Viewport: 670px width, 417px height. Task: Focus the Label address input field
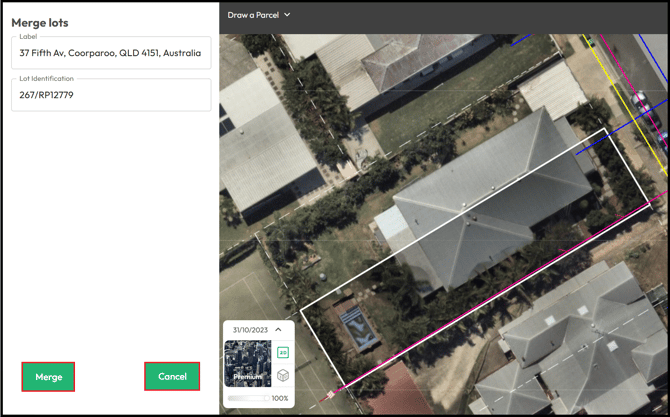[110, 53]
